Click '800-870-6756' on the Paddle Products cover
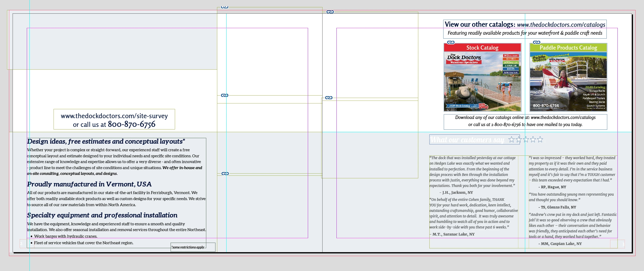Viewport: 644px width, 271px height. (x=546, y=106)
